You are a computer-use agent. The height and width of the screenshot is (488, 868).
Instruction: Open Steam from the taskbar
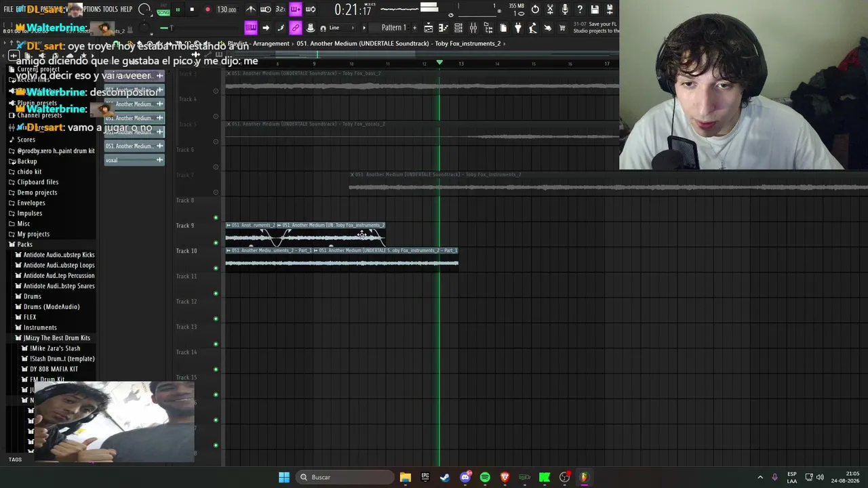click(x=445, y=477)
